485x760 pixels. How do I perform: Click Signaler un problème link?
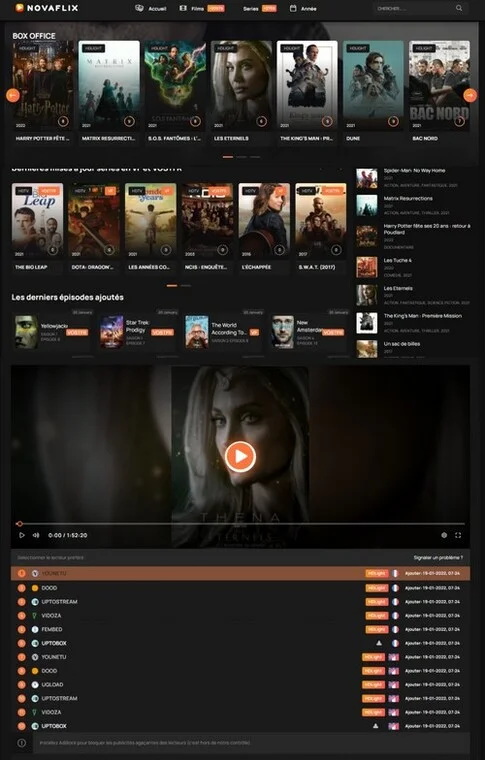pos(438,557)
